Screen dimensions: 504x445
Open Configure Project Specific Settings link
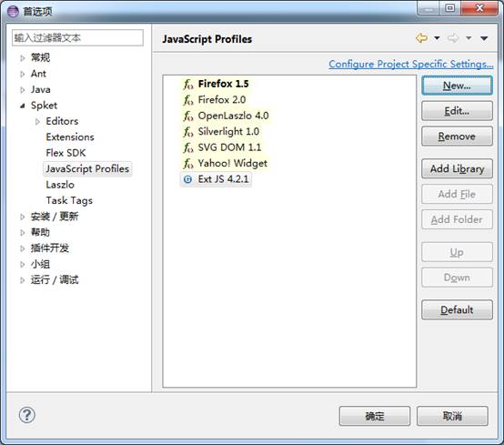[411, 64]
